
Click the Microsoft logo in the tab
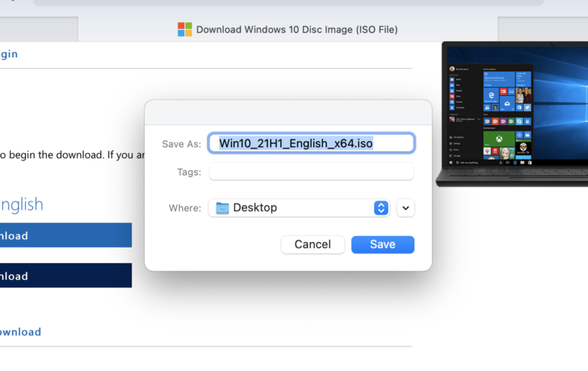coord(185,29)
